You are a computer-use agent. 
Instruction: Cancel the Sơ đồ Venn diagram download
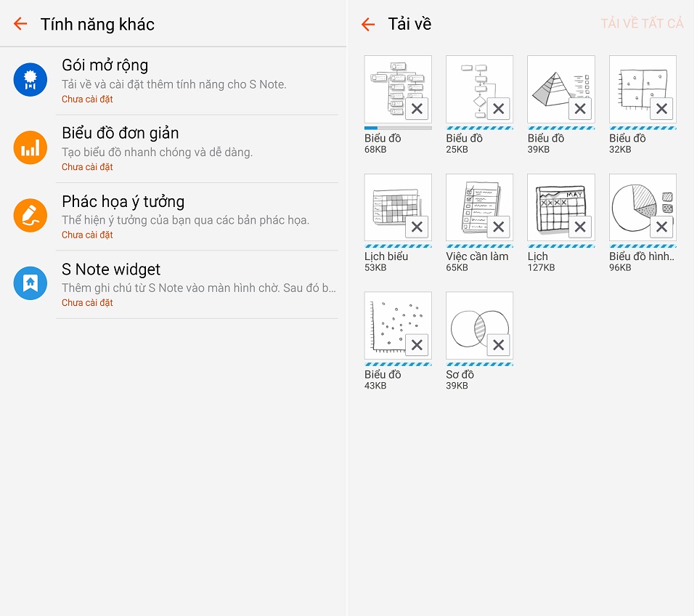(498, 345)
